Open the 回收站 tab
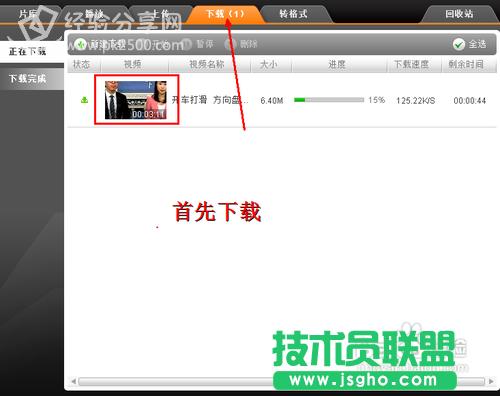The image size is (500, 396). point(459,14)
